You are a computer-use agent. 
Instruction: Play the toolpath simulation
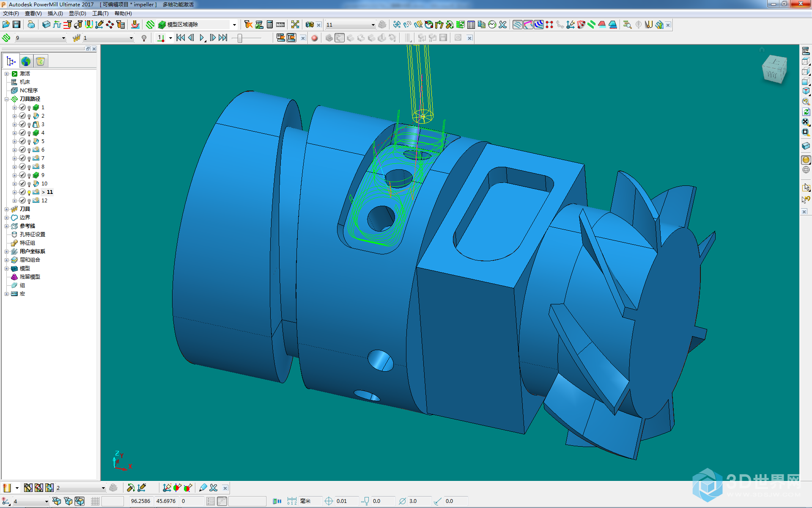202,38
